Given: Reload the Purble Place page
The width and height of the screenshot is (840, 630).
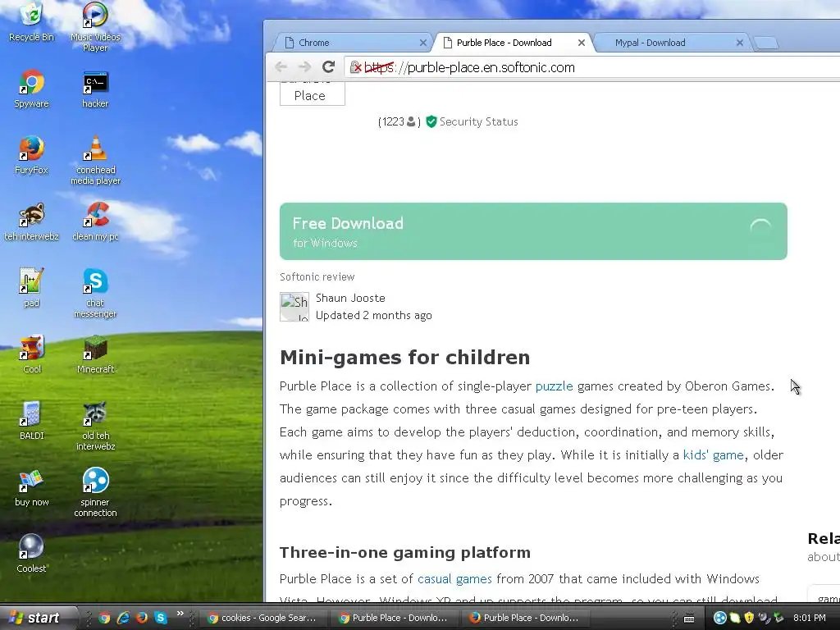Looking at the screenshot, I should coord(328,67).
